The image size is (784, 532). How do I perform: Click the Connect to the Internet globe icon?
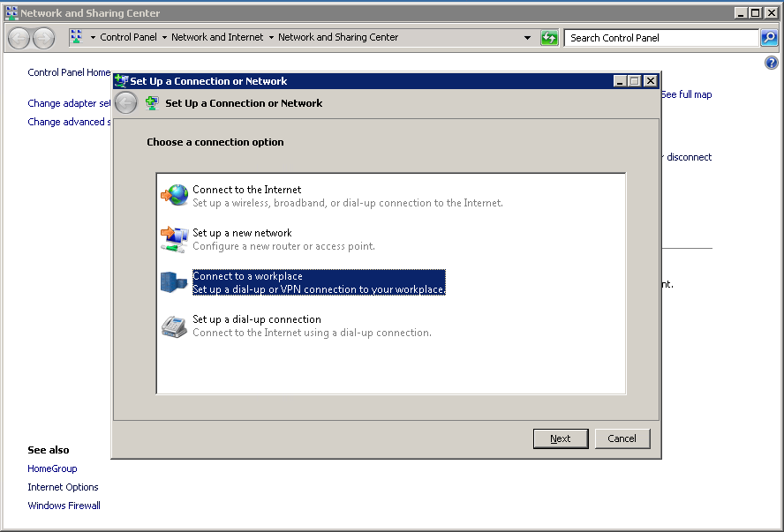click(175, 195)
